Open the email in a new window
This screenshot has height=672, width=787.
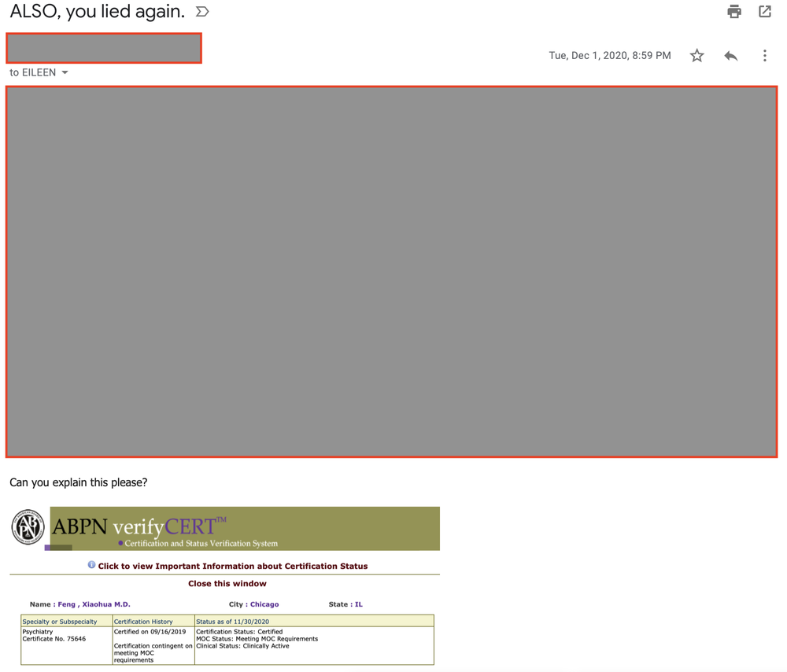[x=765, y=12]
